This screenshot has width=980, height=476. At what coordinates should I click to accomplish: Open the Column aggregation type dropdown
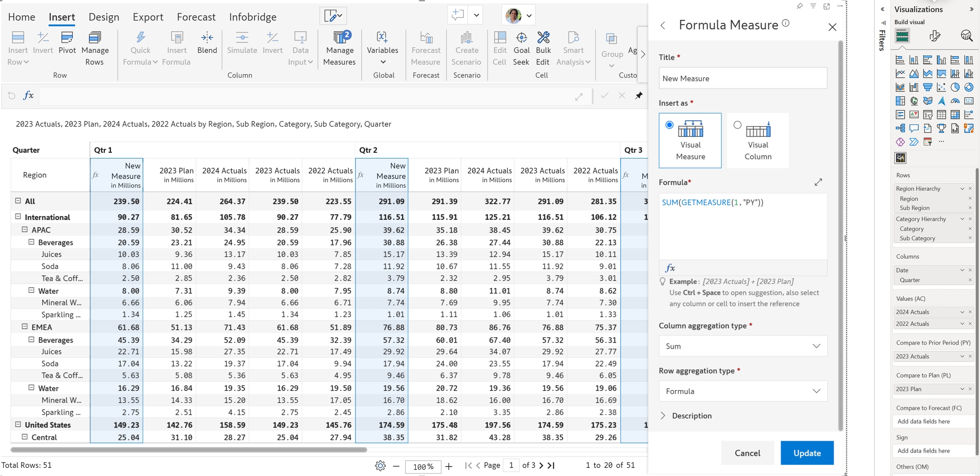(743, 346)
